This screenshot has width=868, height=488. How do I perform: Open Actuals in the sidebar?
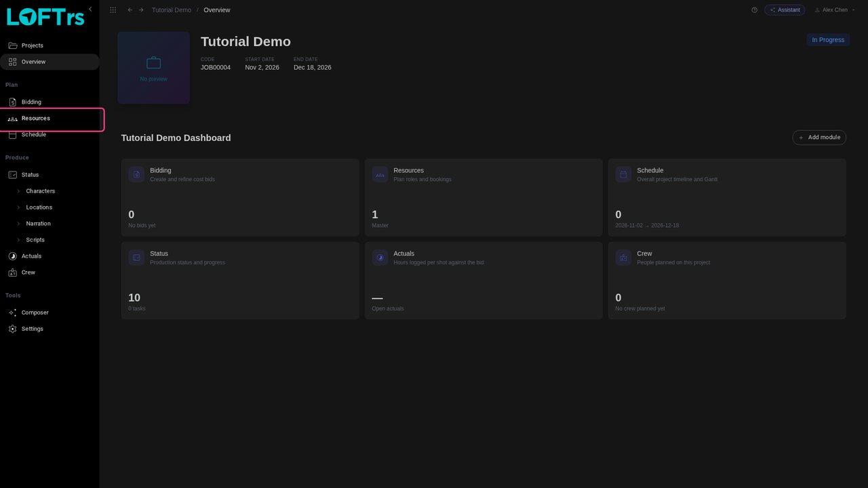(50, 256)
